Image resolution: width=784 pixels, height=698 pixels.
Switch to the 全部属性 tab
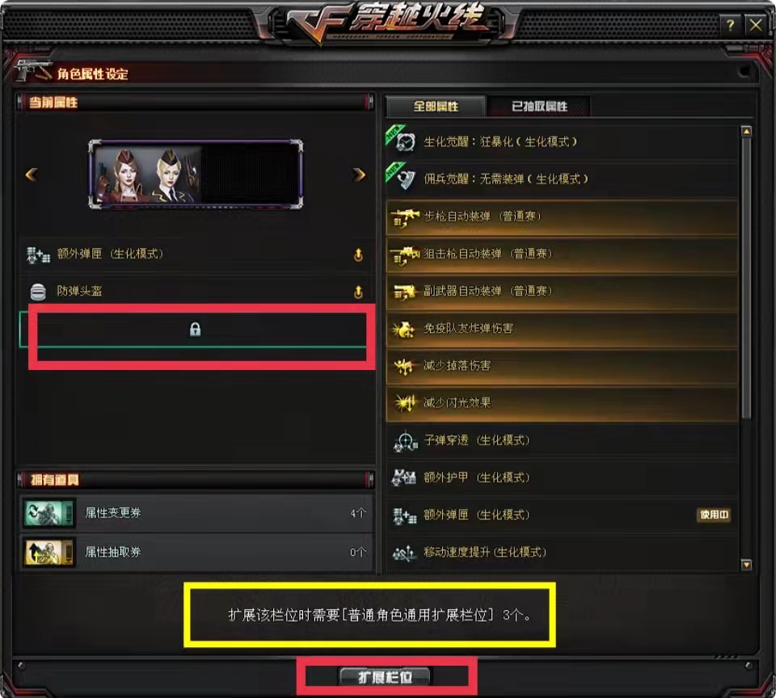[x=436, y=106]
